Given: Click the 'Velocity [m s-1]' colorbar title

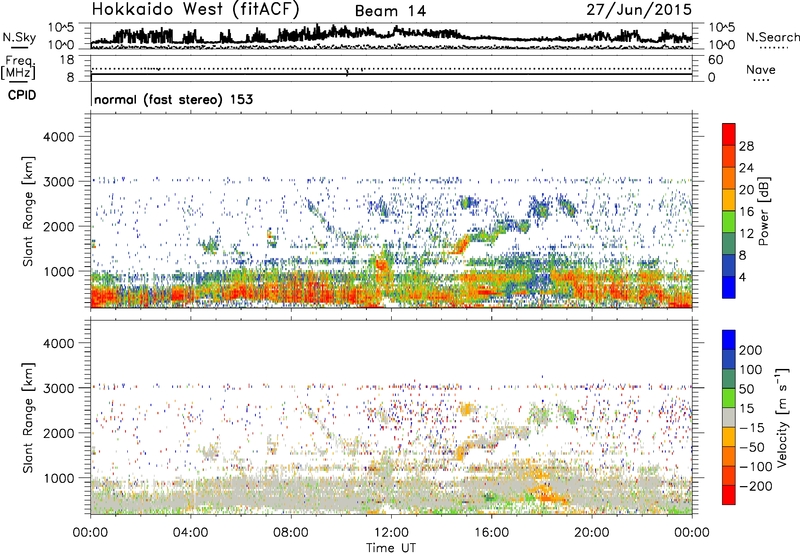Looking at the screenshot, I should tap(781, 417).
